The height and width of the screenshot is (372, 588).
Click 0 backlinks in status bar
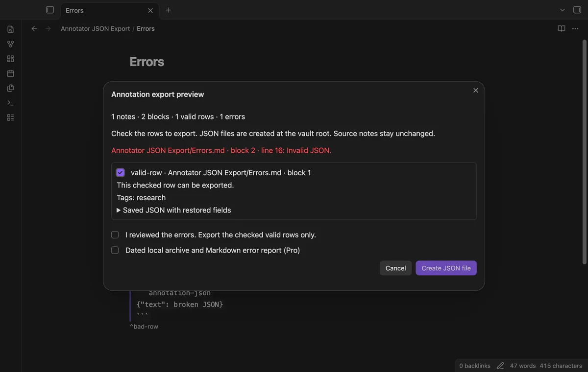point(475,366)
